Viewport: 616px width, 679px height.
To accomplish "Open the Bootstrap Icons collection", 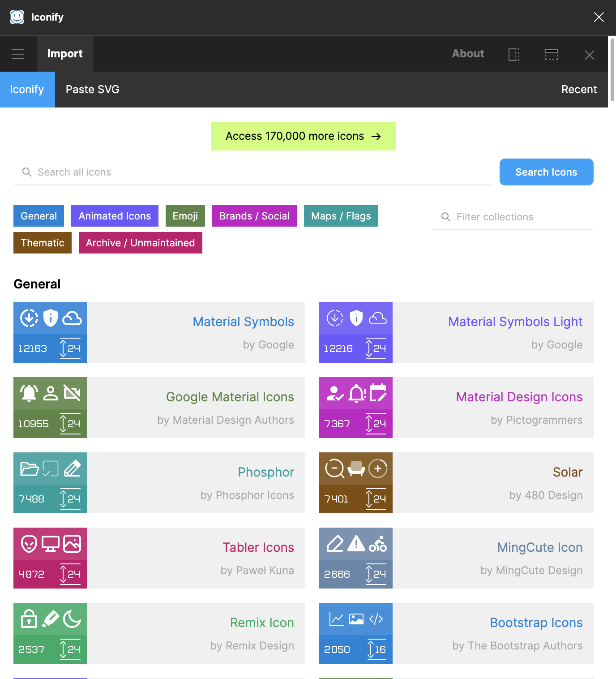I will click(536, 623).
